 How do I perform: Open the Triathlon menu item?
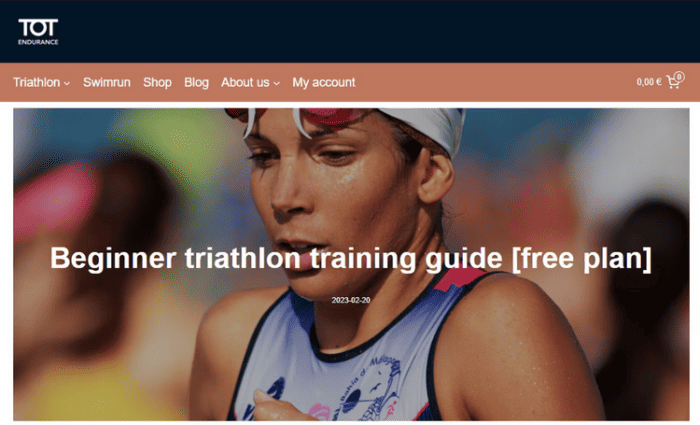tap(37, 83)
